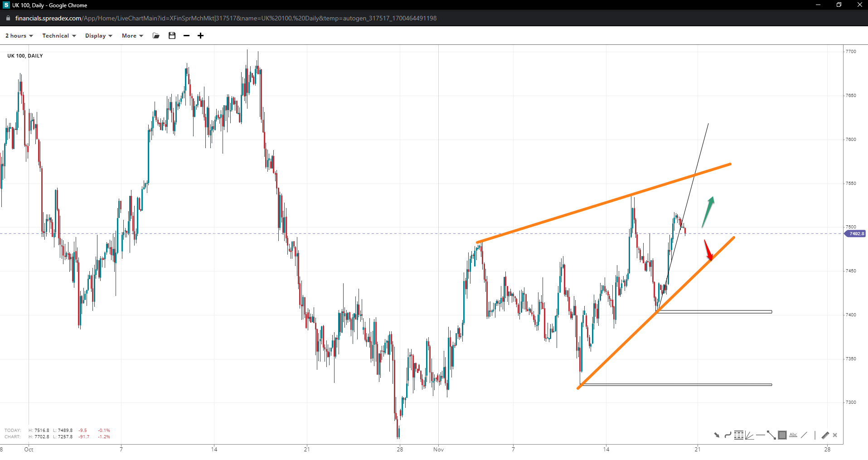Viewport: 868px width, 460px height.
Task: Open the 2 hours timeframe dropdown
Action: pyautogui.click(x=19, y=36)
